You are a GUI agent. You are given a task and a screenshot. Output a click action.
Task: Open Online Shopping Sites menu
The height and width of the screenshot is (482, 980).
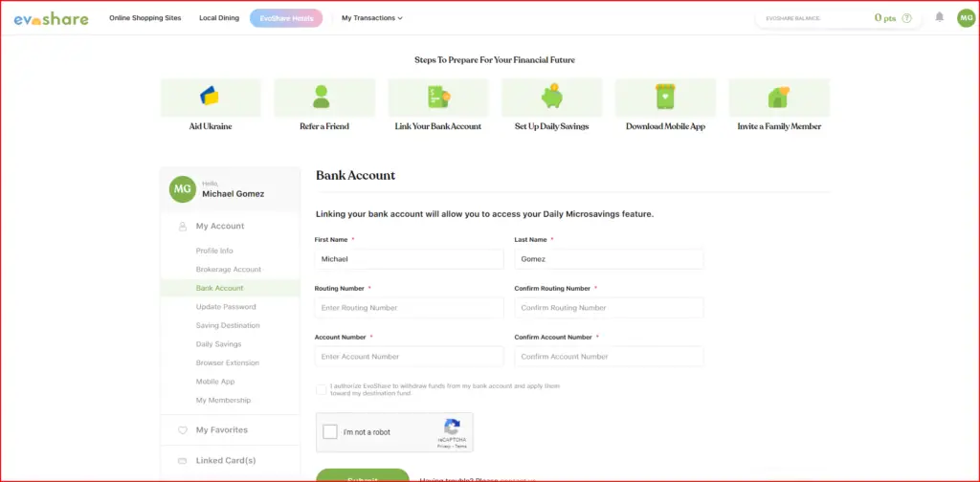(145, 18)
